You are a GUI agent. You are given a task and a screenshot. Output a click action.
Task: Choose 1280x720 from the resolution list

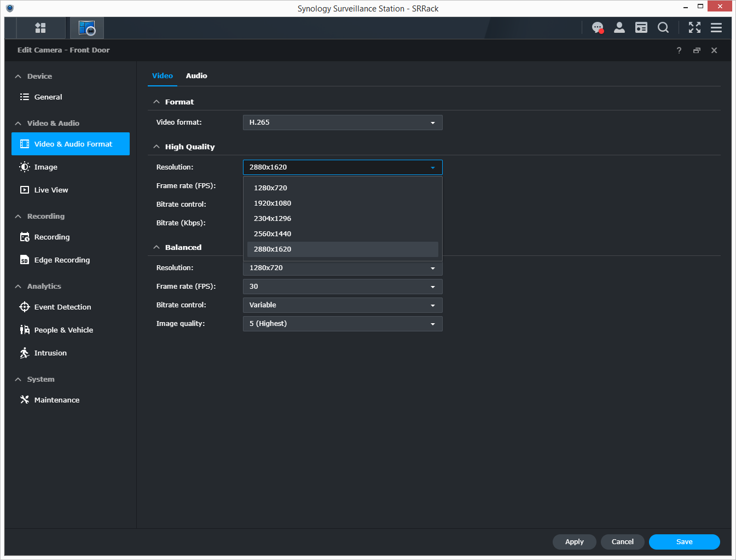click(x=343, y=188)
